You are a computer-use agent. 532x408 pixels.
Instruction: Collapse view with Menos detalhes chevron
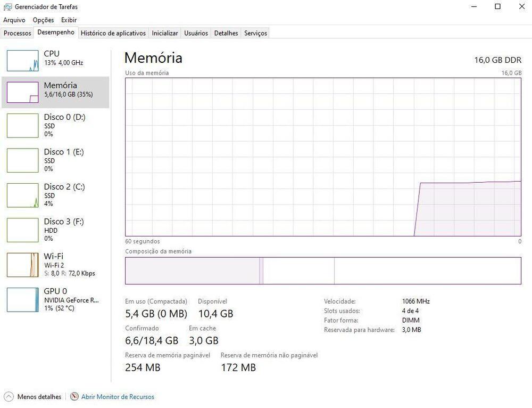[9, 397]
